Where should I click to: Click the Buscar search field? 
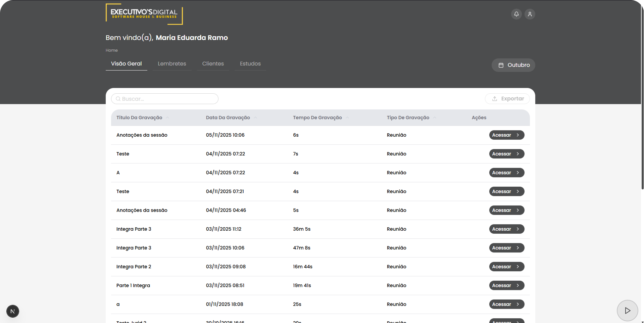coord(168,99)
